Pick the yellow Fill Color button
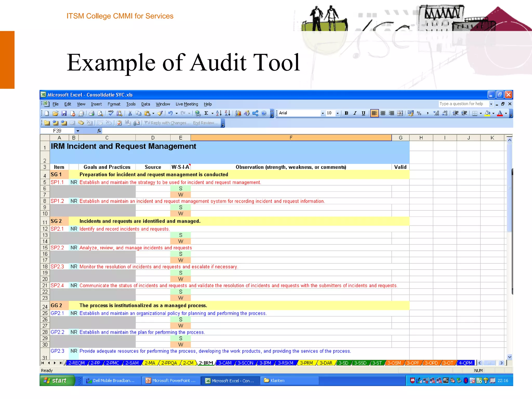The height and width of the screenshot is (399, 532). (487, 113)
